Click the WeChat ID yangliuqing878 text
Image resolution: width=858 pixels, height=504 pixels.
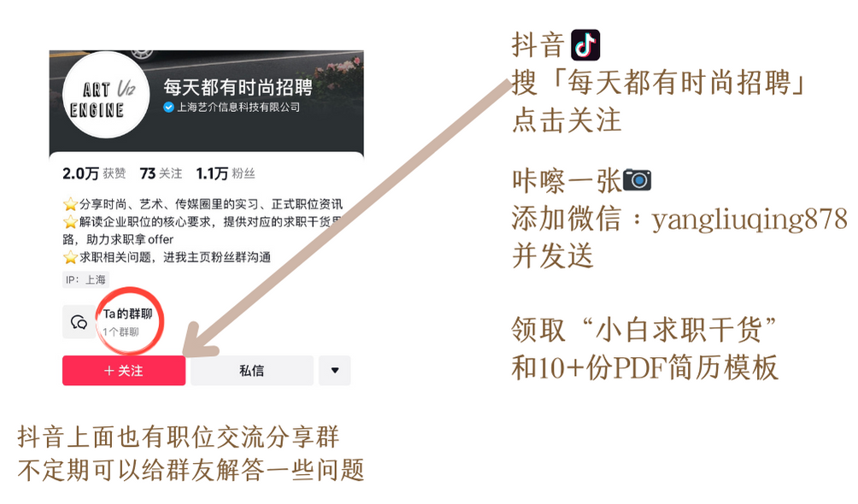tap(749, 220)
